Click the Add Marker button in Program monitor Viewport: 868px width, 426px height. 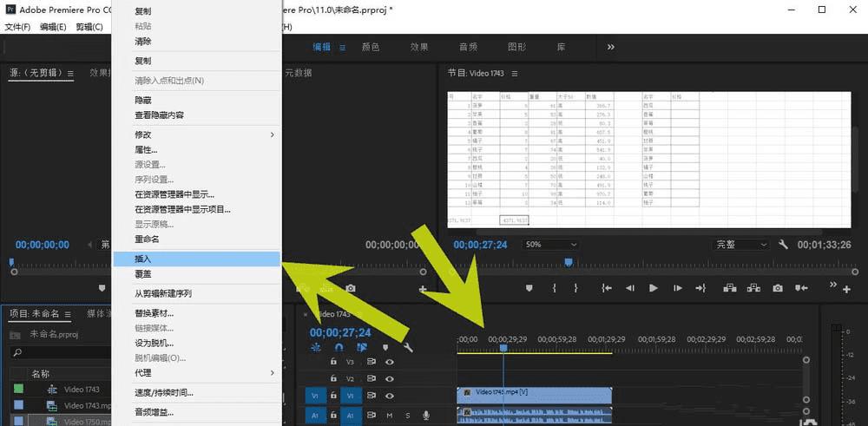point(529,288)
